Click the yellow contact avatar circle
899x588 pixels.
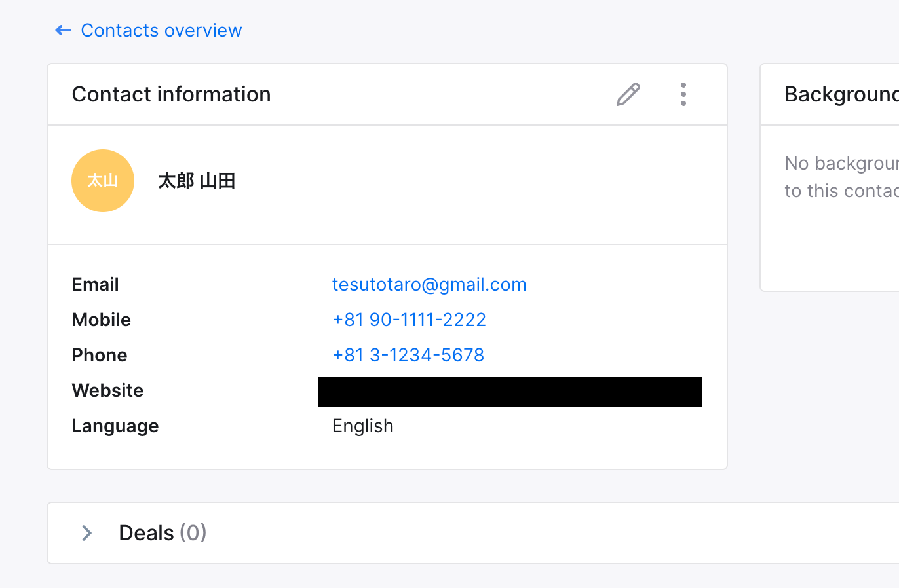coord(103,181)
